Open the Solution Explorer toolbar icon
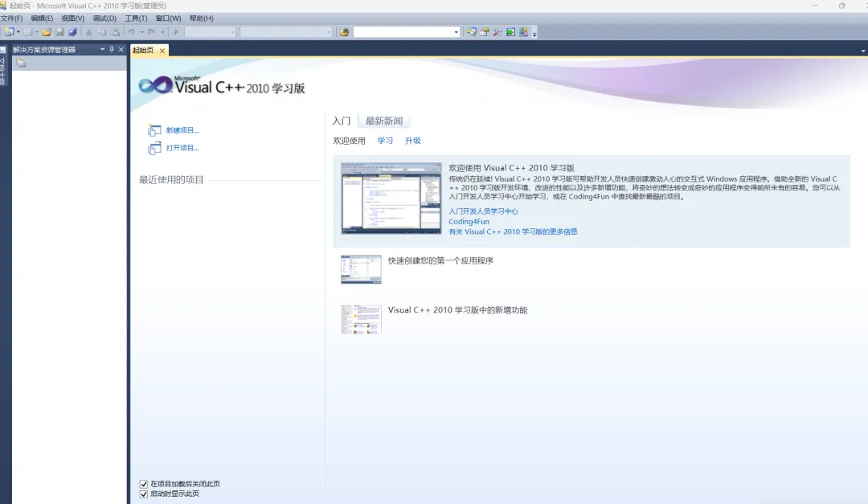Image resolution: width=868 pixels, height=504 pixels. point(471,32)
